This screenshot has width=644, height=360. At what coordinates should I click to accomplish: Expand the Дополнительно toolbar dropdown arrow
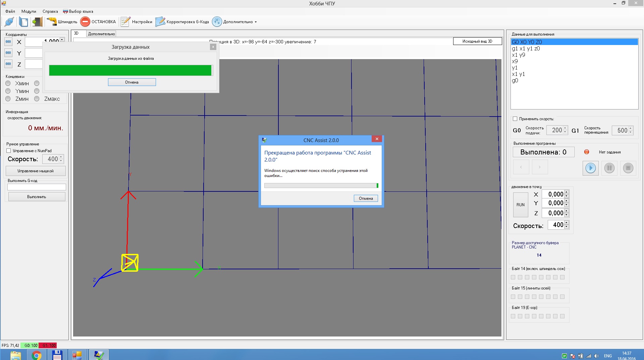(256, 22)
